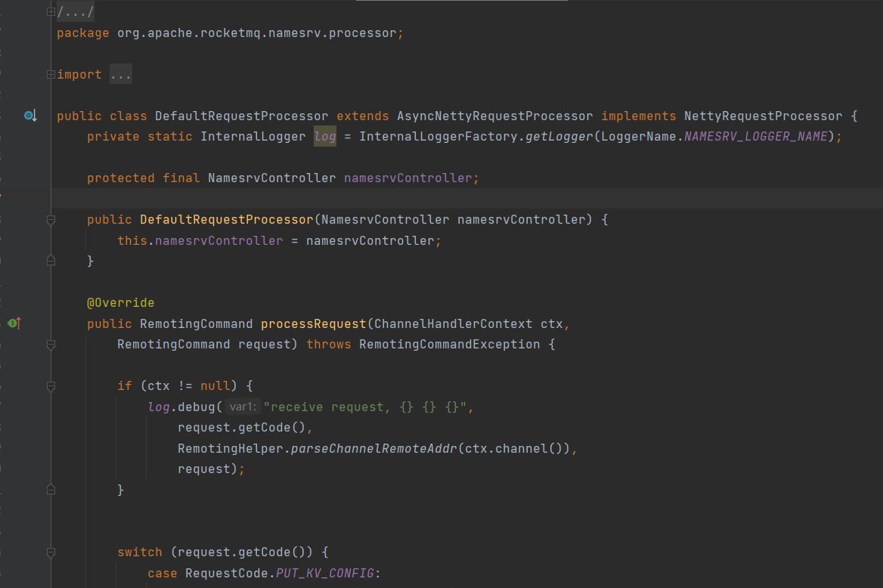The image size is (883, 588).
Task: Click the AsyncNettyRequestProcessor class name
Action: click(x=494, y=116)
